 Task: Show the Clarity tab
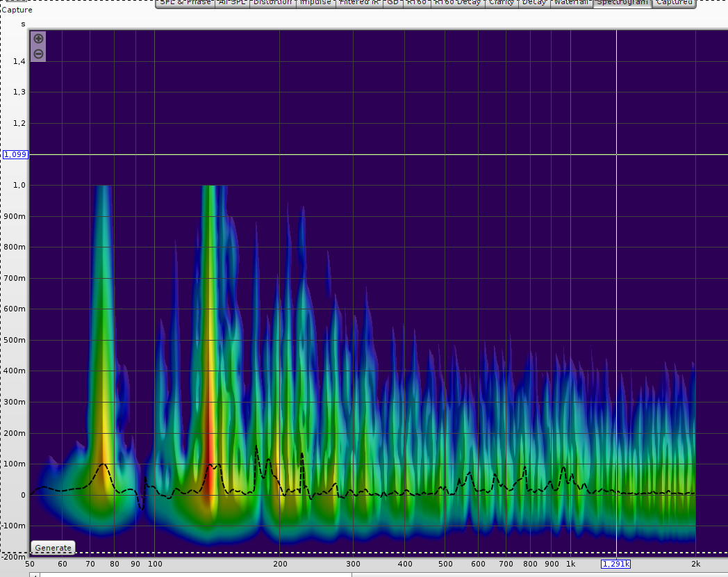502,3
